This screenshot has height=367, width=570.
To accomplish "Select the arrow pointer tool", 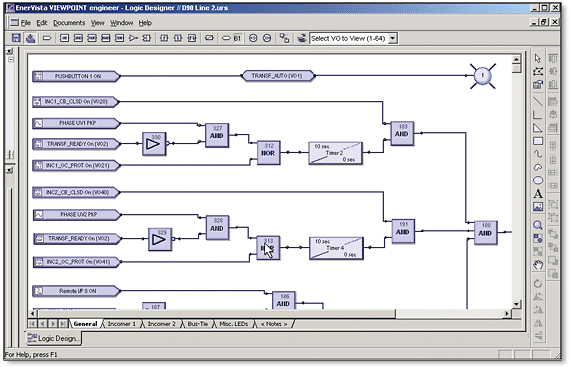I will [538, 58].
